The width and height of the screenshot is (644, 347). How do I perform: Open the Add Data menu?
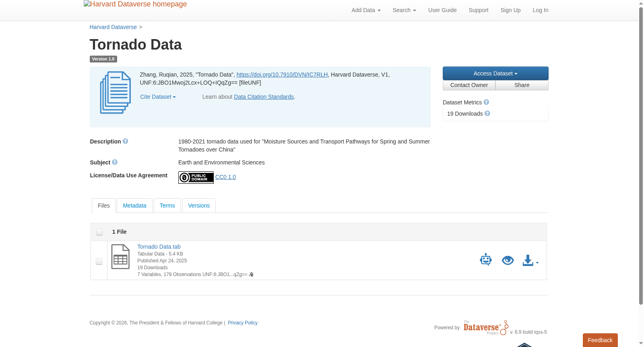pos(366,10)
